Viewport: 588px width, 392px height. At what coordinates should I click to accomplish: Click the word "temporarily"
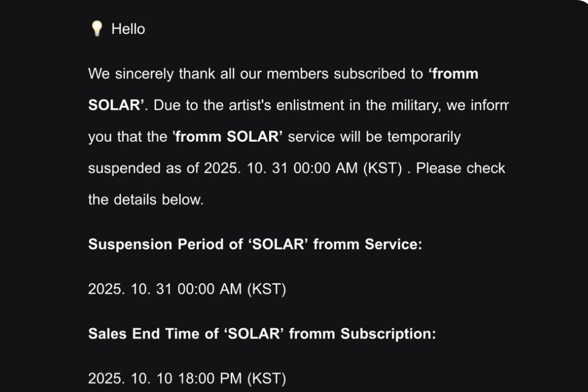(x=424, y=137)
